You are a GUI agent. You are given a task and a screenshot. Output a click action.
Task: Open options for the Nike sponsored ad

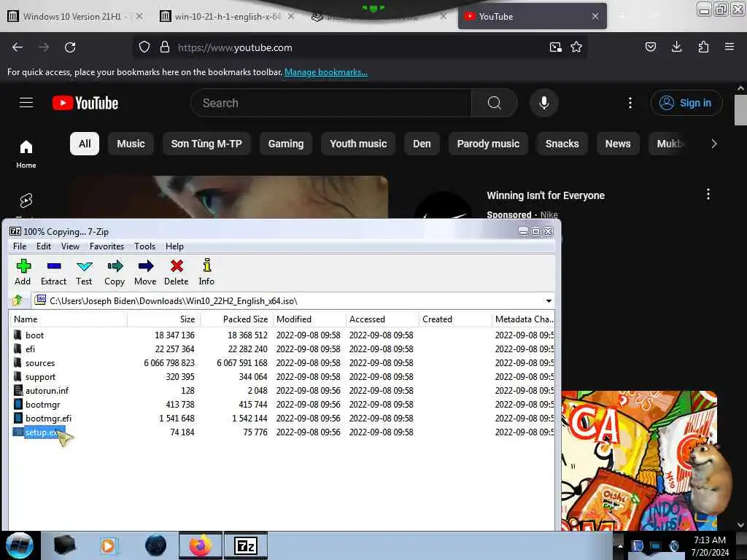click(708, 194)
